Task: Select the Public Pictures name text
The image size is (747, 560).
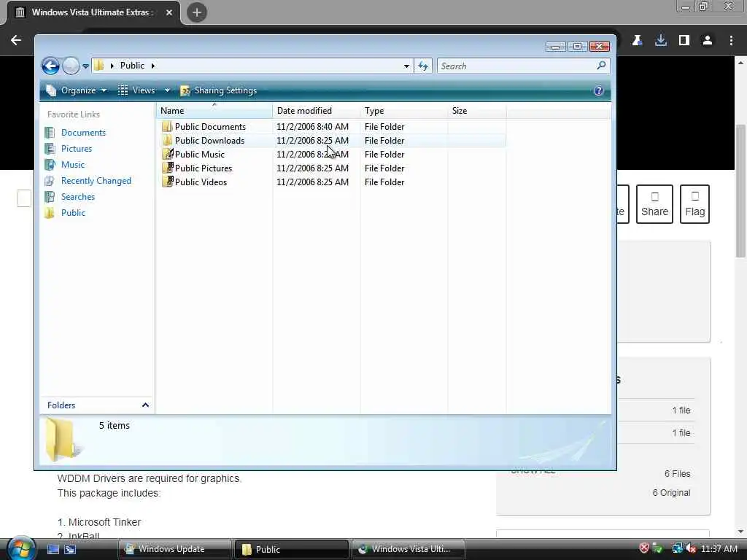Action: (204, 168)
